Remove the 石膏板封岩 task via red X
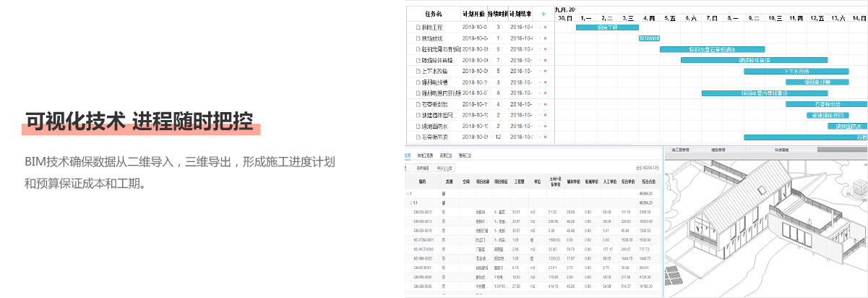The image size is (868, 298). tap(545, 104)
